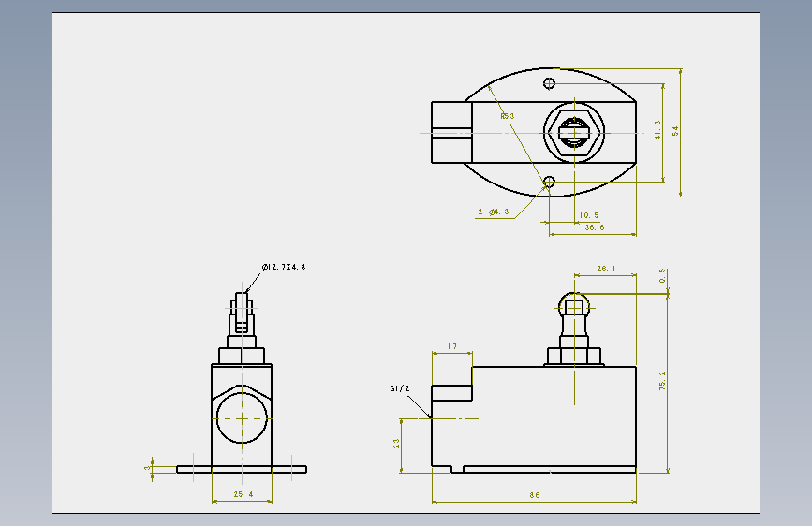Click the 10.5 dimension value
812x526 pixels.
(x=589, y=215)
